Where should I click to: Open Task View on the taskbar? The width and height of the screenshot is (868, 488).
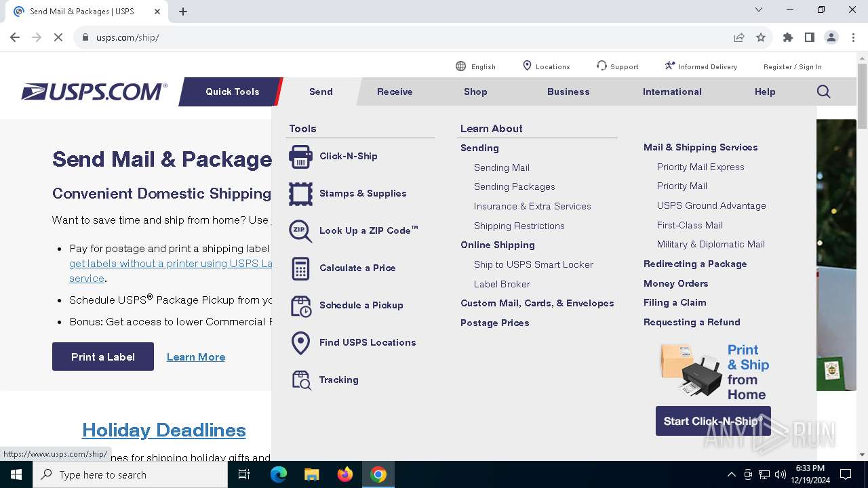pos(244,474)
